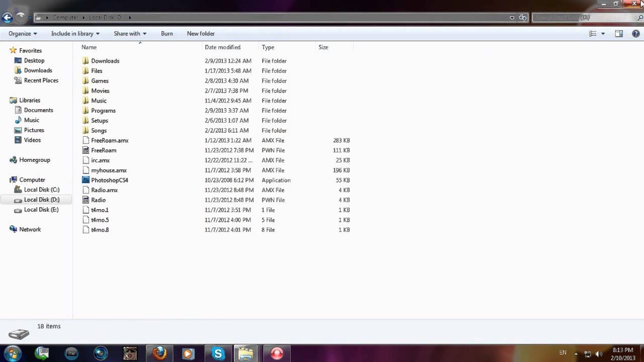Open Videos library in sidebar
The height and width of the screenshot is (362, 644).
[x=32, y=140]
